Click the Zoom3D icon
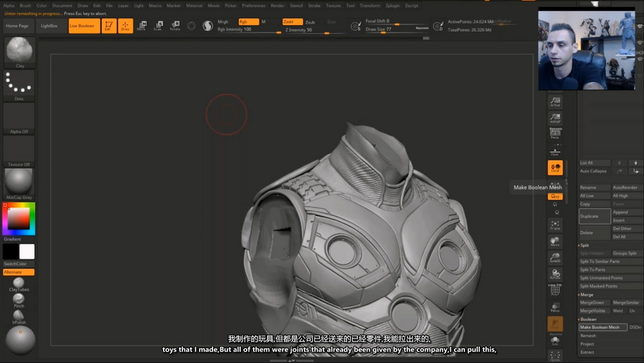Screen dimensions: 644x363 pos(555,258)
